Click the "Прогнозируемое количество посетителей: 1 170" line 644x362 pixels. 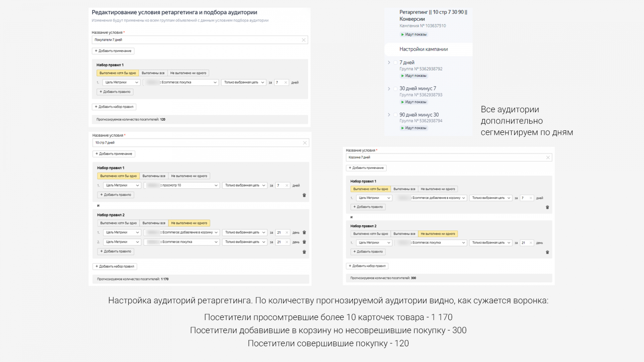click(x=133, y=279)
